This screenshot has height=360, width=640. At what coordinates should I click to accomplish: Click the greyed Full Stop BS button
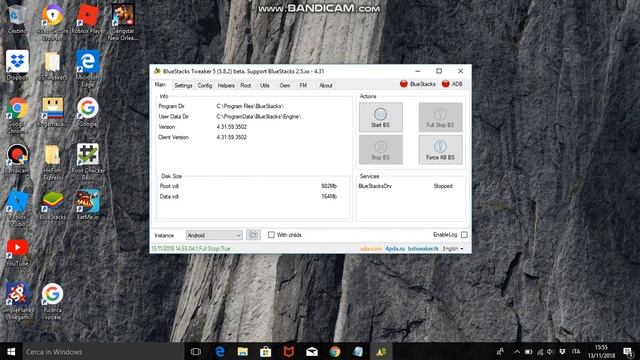(440, 117)
